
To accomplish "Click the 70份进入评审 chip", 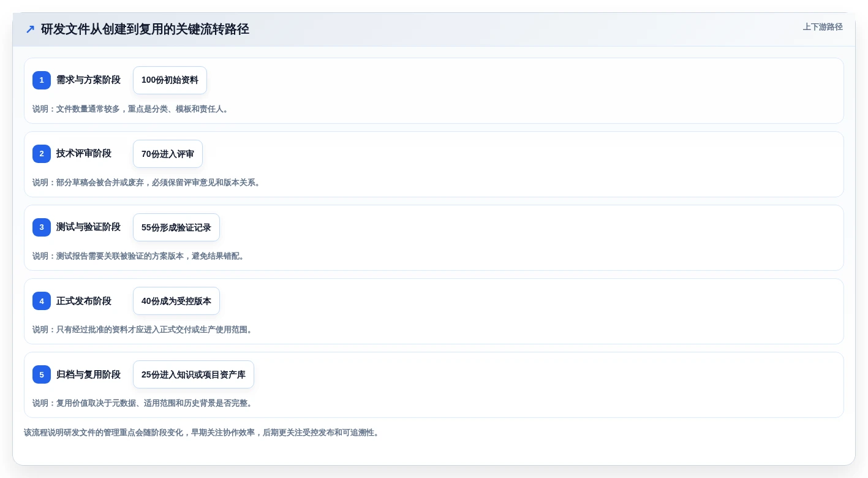I will (x=168, y=154).
